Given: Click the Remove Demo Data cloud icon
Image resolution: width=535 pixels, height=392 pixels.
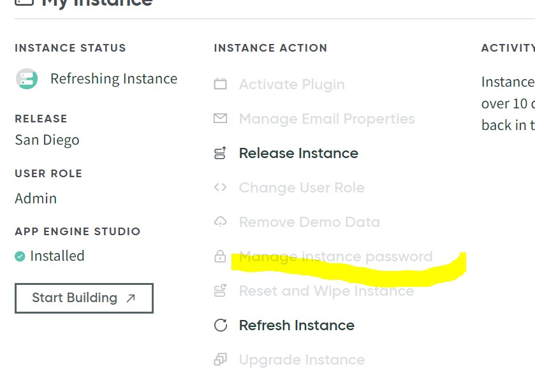Looking at the screenshot, I should (220, 221).
